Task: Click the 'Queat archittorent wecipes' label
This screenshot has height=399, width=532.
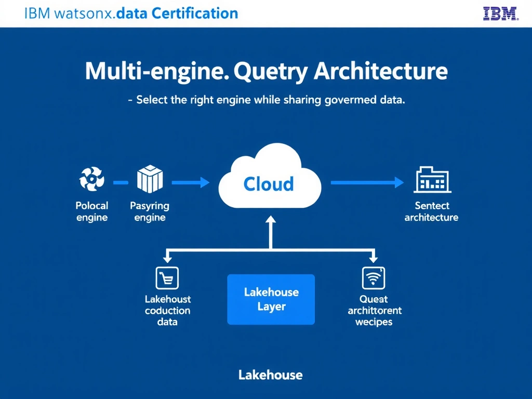Action: (x=375, y=310)
